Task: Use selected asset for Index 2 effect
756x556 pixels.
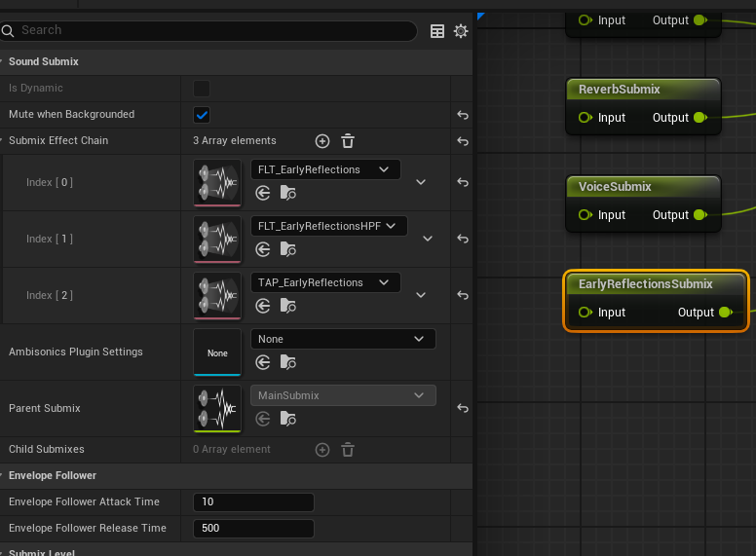Action: pyautogui.click(x=263, y=306)
